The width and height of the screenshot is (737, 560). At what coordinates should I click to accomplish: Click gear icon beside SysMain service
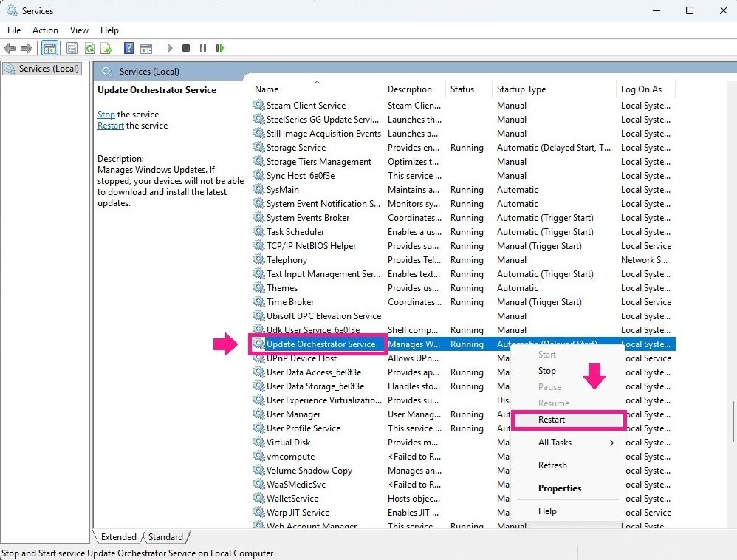(x=258, y=189)
